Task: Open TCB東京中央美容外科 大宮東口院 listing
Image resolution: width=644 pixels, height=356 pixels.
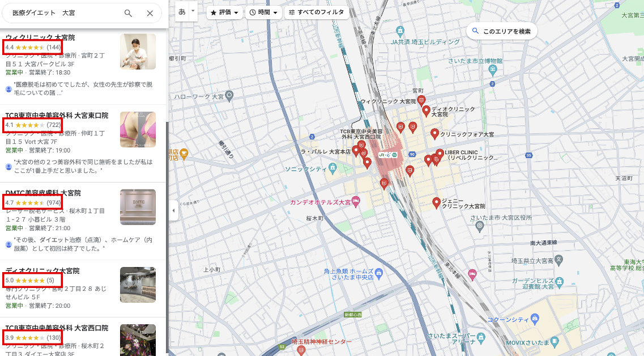Action: coord(57,116)
